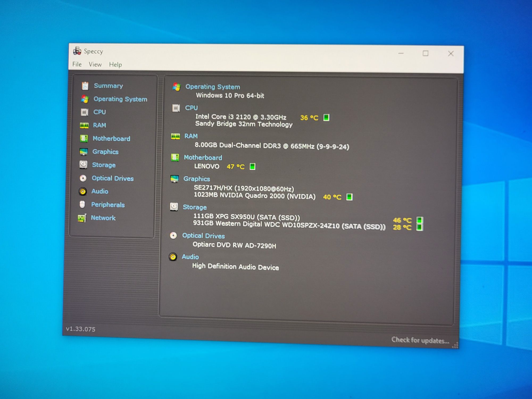Select Audio in the sidebar list
The width and height of the screenshot is (532, 399).
pyautogui.click(x=100, y=191)
